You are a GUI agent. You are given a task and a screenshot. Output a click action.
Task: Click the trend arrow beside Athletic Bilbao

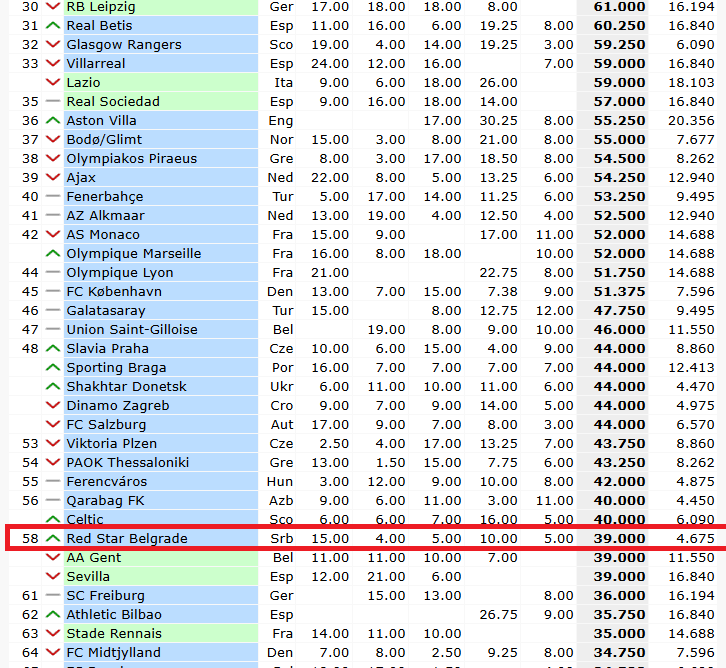click(53, 615)
